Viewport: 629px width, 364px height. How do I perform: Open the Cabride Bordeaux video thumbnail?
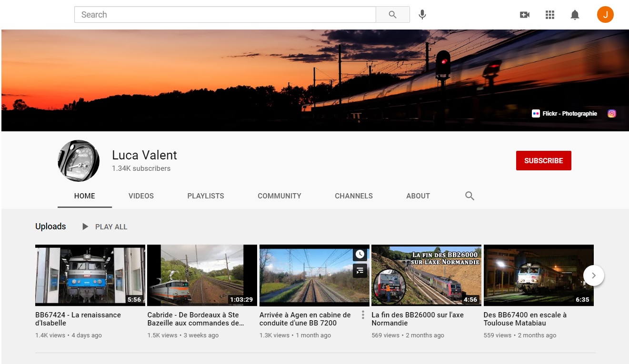(202, 275)
